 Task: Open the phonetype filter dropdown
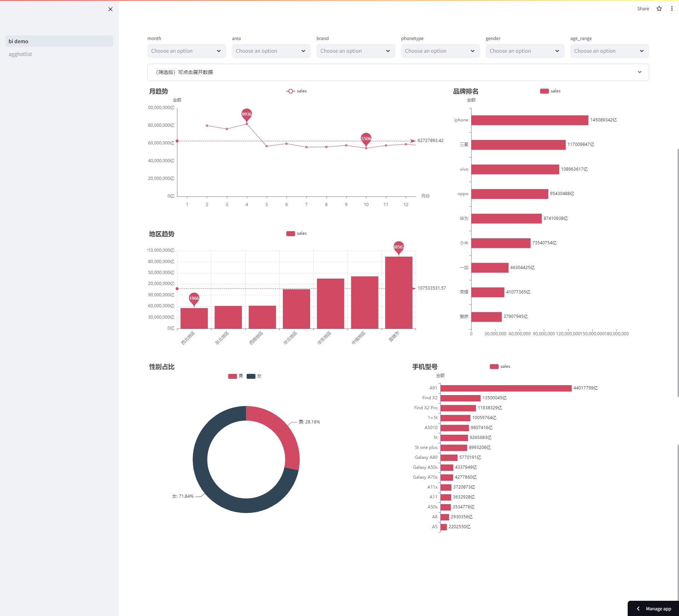click(x=440, y=51)
